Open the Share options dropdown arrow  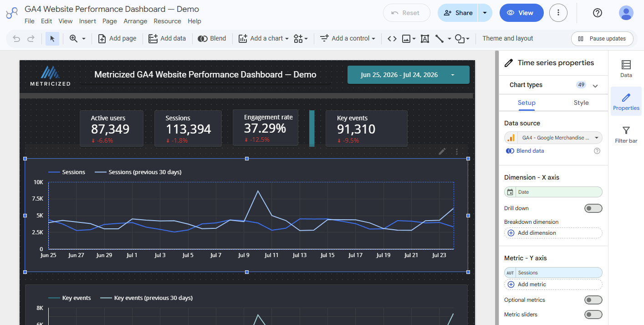point(485,13)
